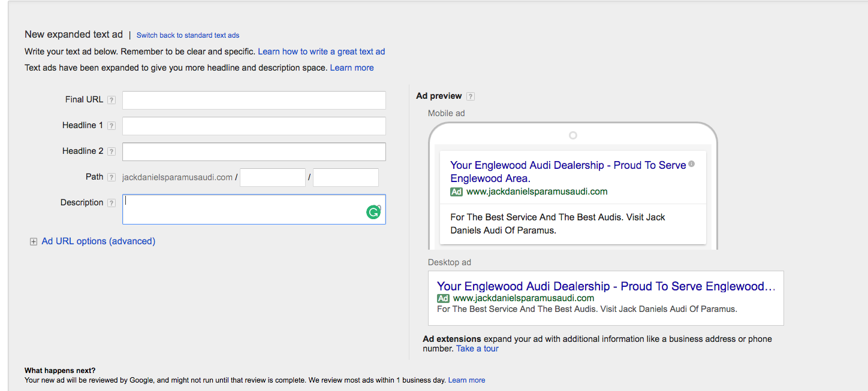Click green Ad badge in mobile preview
This screenshot has height=391, width=868.
(x=457, y=192)
